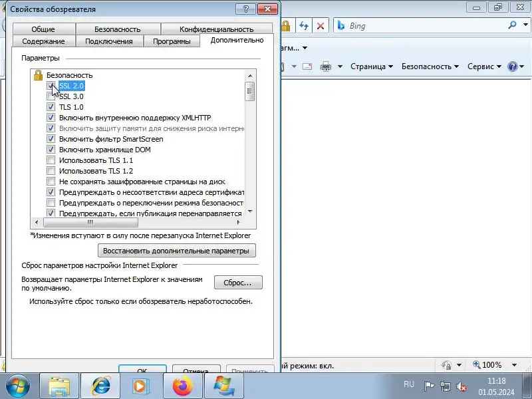Open Windows Media Player from the taskbar
Screen dimensions: 532x399
(140, 386)
